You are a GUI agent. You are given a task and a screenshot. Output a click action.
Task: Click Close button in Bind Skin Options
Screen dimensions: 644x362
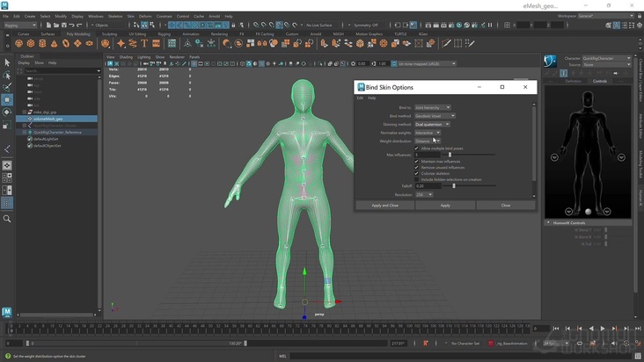coord(506,206)
